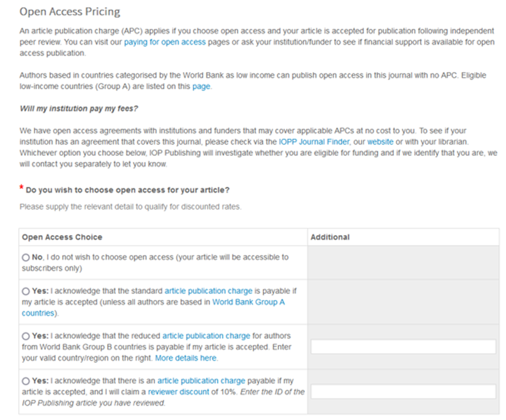506x420 pixels.
Task: Click the 'Additional' column header
Action: coord(330,237)
